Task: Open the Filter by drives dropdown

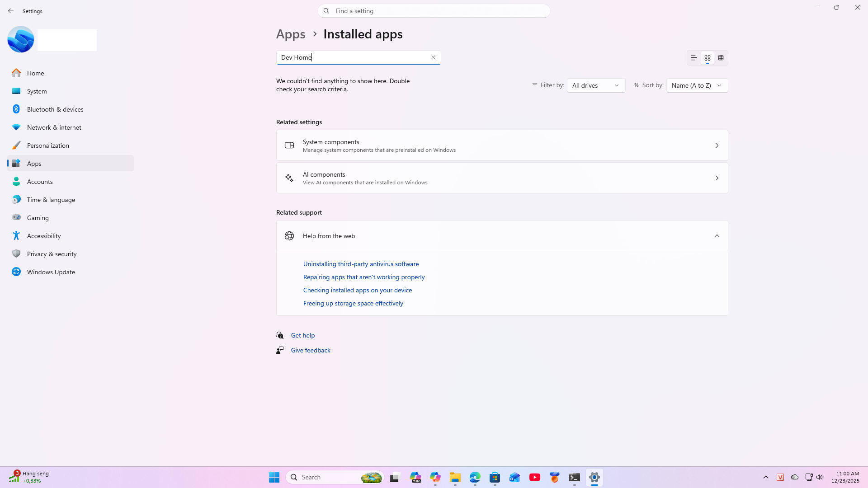Action: tap(596, 85)
